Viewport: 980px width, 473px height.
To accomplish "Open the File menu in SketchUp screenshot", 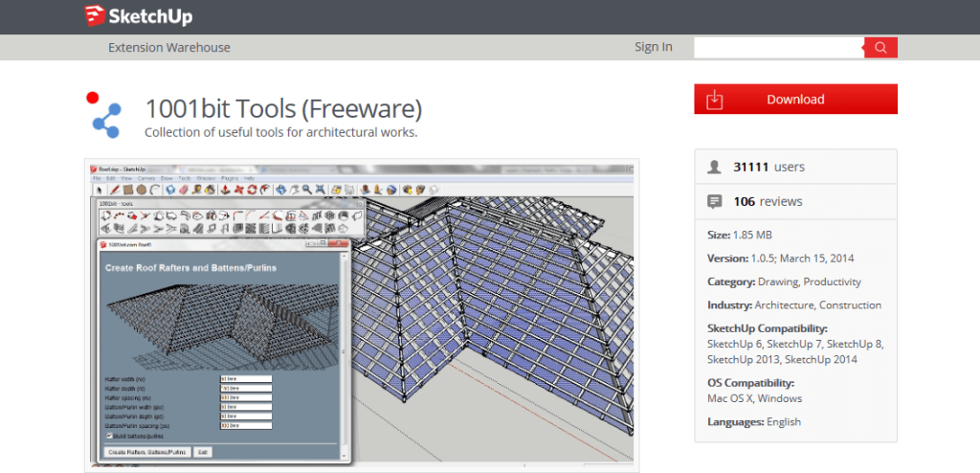I will [97, 178].
